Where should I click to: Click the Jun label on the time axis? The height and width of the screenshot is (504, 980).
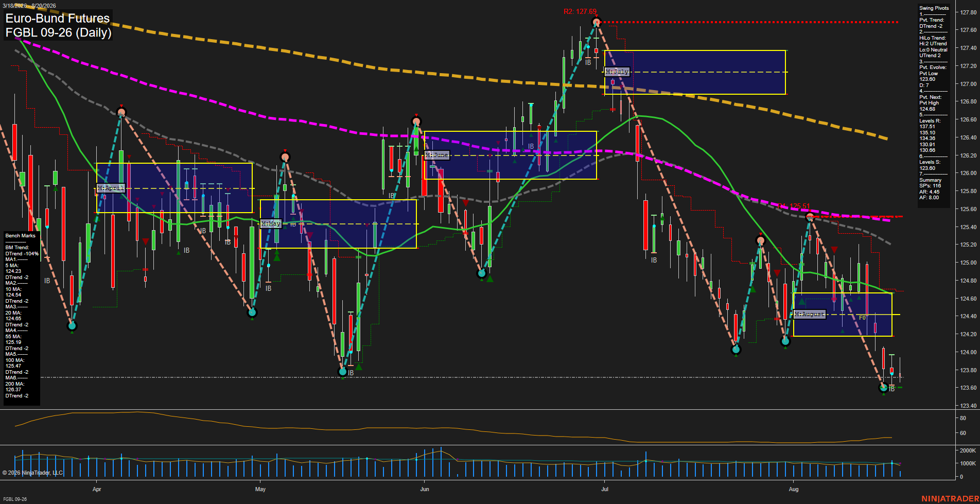[x=425, y=489]
